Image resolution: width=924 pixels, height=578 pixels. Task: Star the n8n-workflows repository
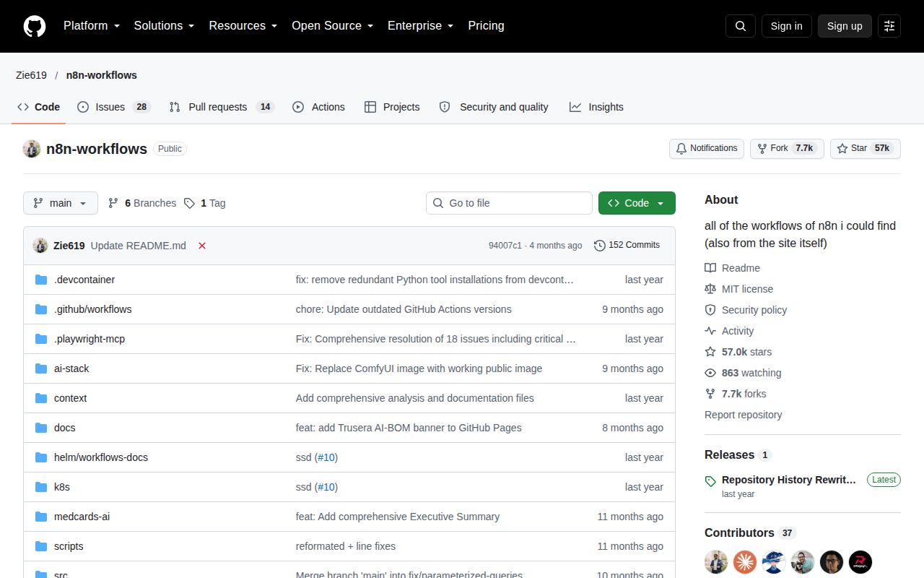(866, 148)
